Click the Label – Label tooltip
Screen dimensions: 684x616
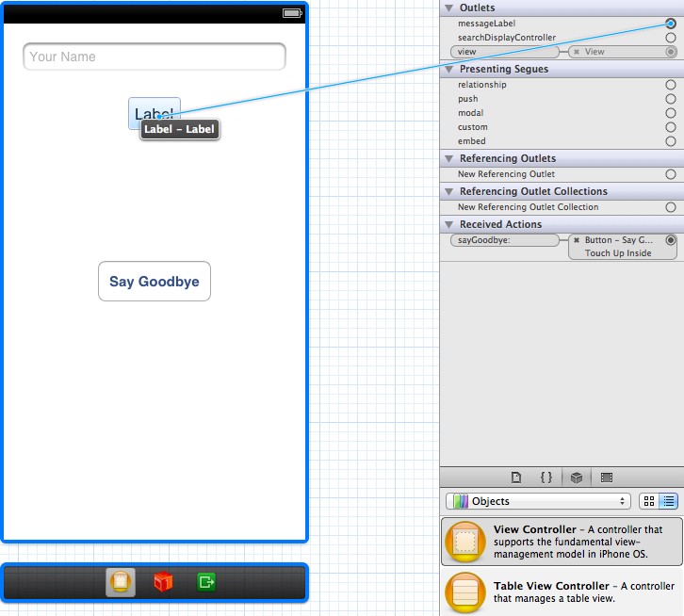tap(180, 130)
